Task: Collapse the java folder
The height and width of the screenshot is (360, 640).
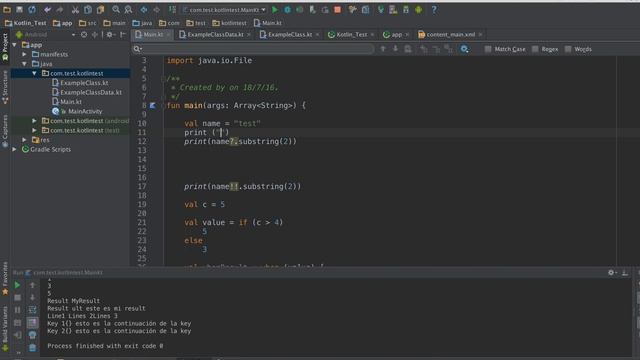Action: pyautogui.click(x=24, y=64)
